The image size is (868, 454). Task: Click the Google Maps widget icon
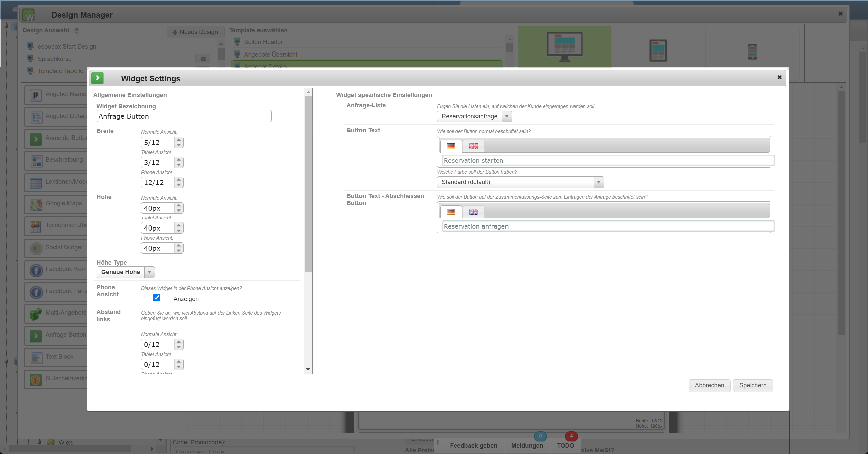click(x=36, y=204)
